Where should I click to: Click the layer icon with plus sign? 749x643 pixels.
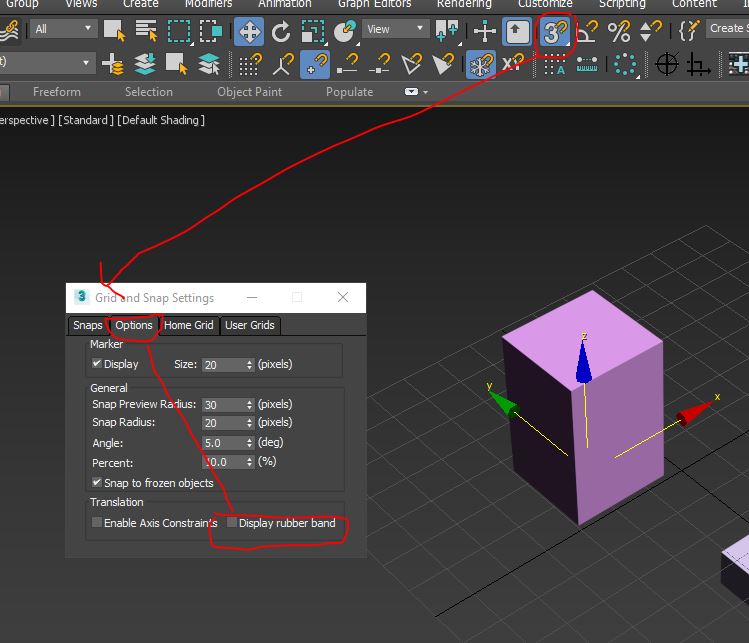113,64
